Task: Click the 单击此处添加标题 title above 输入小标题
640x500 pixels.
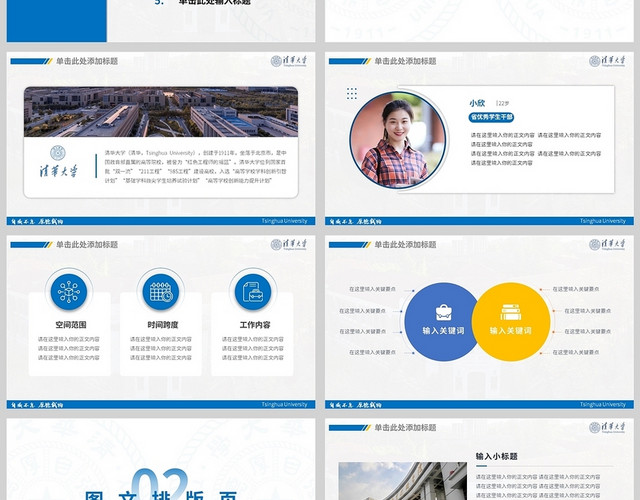Action: 405,427
